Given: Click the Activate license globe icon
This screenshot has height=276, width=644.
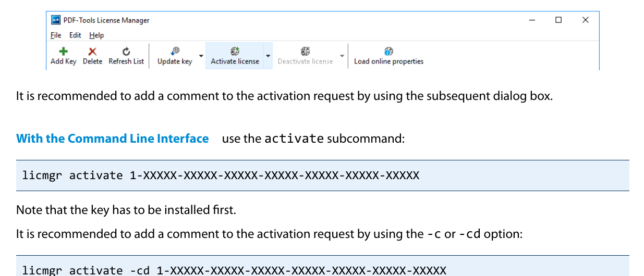Looking at the screenshot, I should pyautogui.click(x=235, y=51).
